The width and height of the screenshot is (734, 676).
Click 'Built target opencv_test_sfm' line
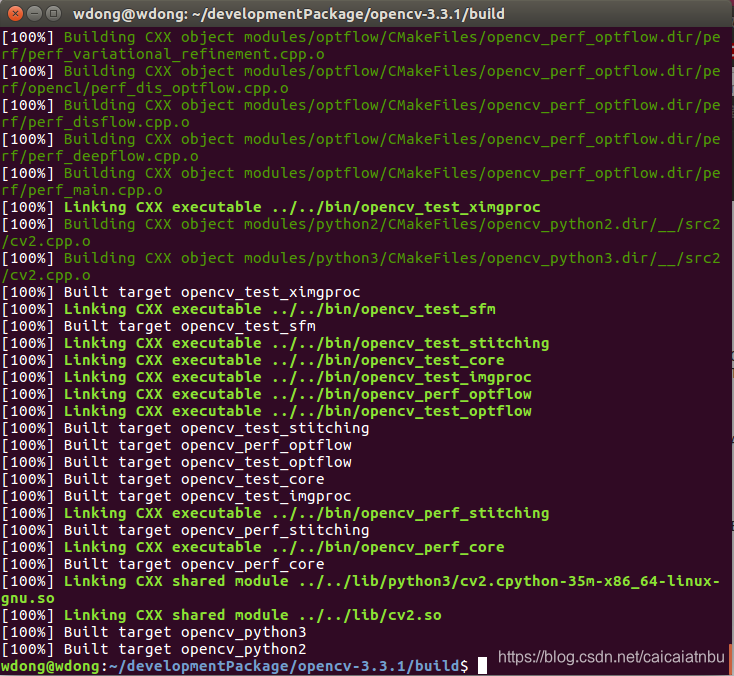click(159, 326)
